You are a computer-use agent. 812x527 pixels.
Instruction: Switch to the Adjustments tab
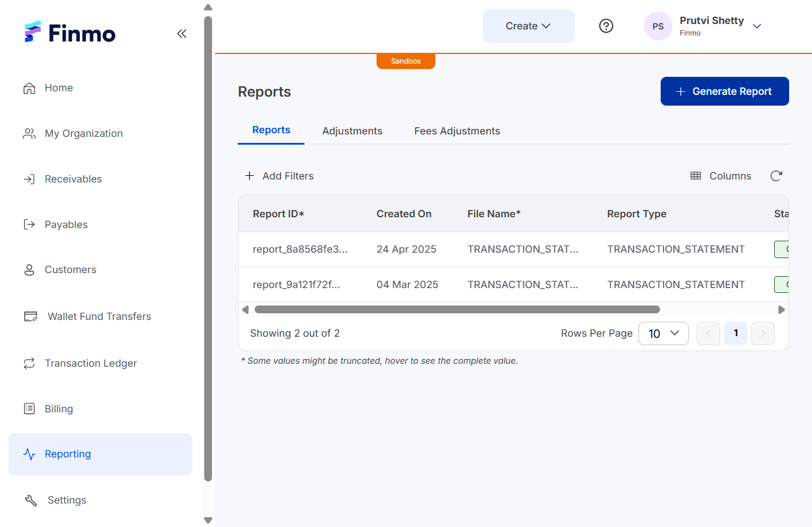[x=353, y=131]
